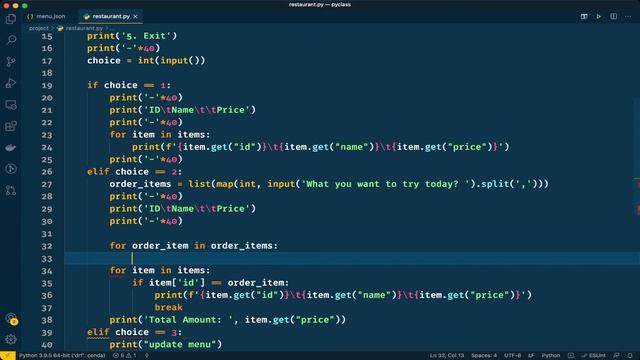
Task: Click '5. Exit' string on line 15
Action: tap(146, 36)
